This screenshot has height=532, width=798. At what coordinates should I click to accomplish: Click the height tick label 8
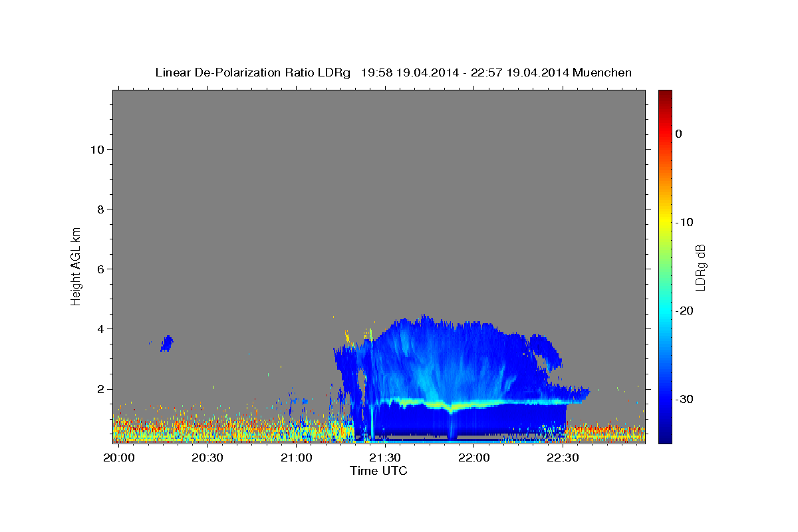tap(100, 209)
